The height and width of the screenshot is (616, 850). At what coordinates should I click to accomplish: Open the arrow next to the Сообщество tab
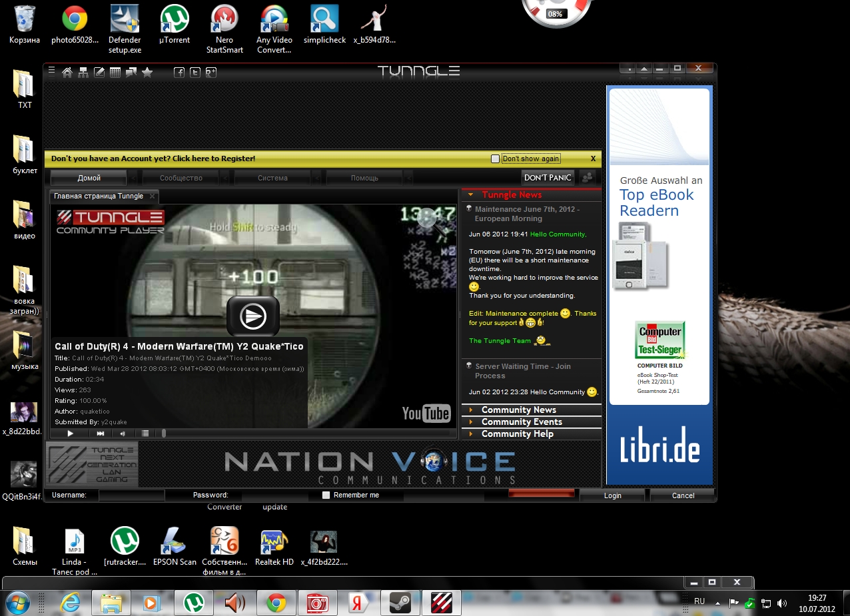pyautogui.click(x=225, y=178)
